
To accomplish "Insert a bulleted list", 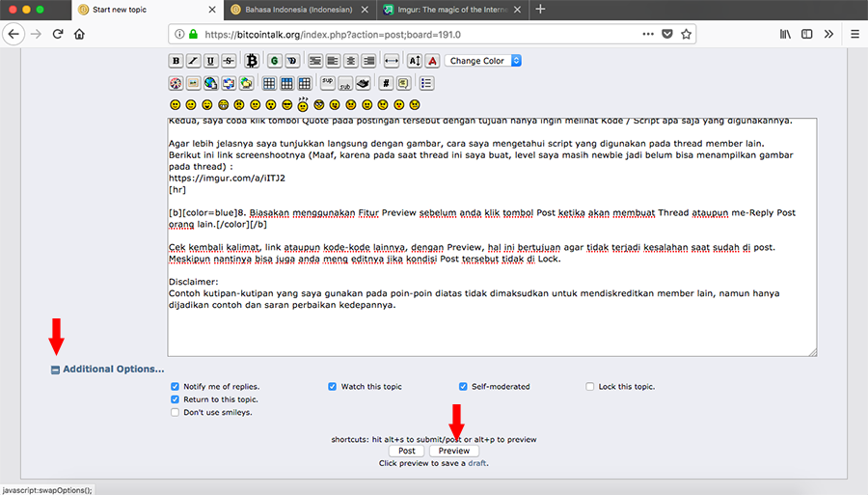I will point(426,84).
